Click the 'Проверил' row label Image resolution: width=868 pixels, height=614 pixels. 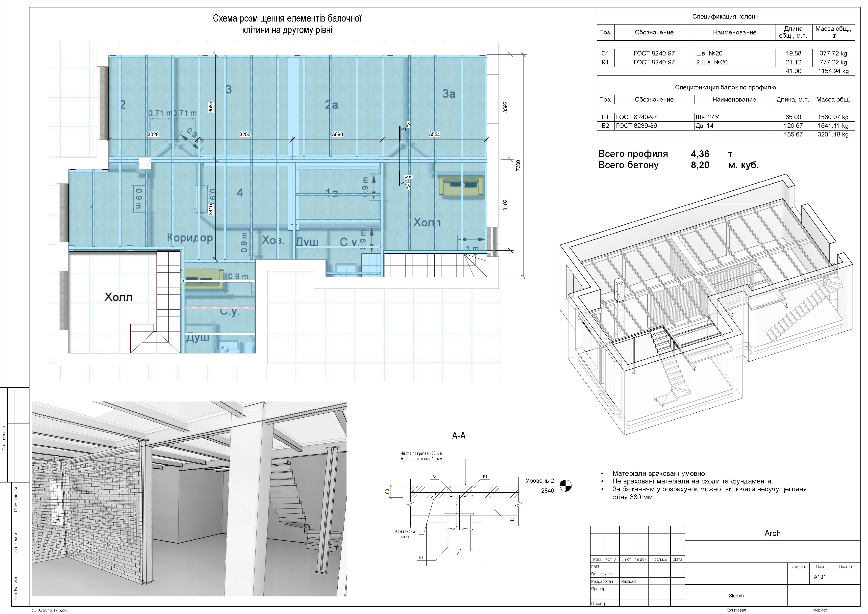600,589
